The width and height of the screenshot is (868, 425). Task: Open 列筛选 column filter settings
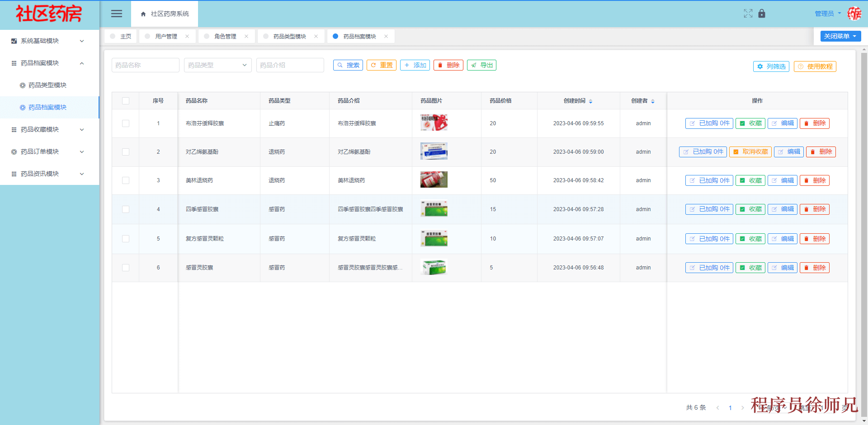(x=771, y=66)
